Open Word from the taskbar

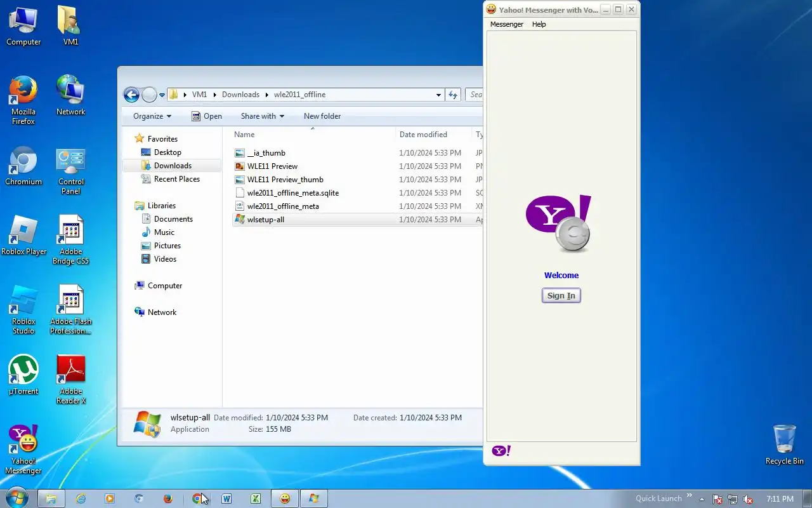[226, 498]
